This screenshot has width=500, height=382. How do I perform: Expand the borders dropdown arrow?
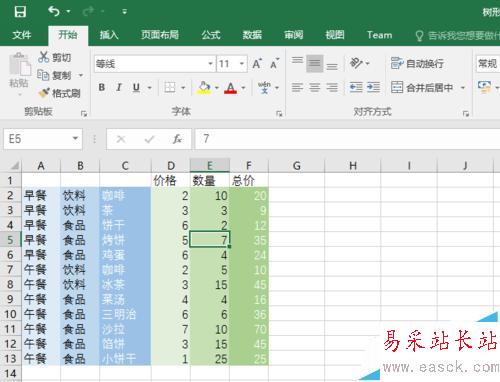click(x=183, y=88)
